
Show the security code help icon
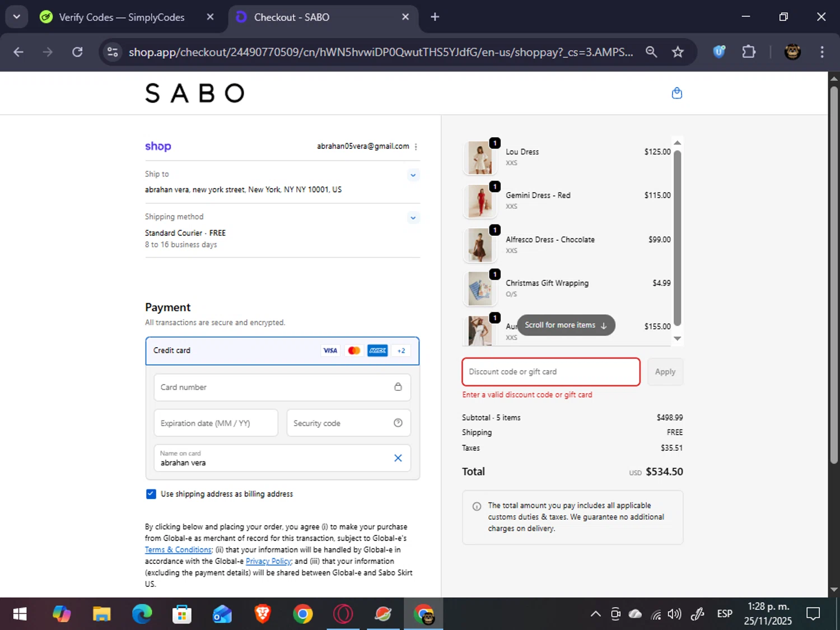point(398,423)
